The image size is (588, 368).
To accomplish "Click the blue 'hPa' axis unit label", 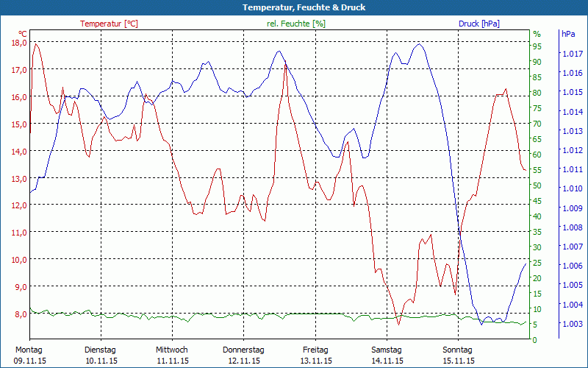I will 568,34.
